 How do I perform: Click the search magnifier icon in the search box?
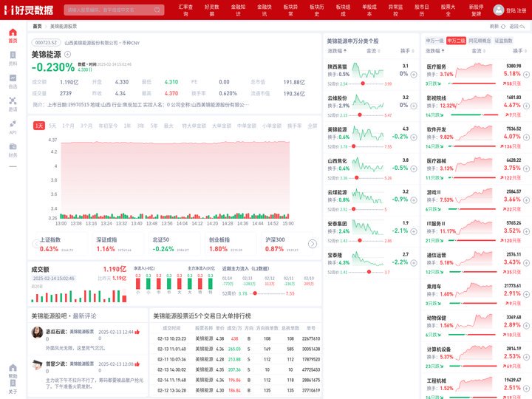click(157, 10)
